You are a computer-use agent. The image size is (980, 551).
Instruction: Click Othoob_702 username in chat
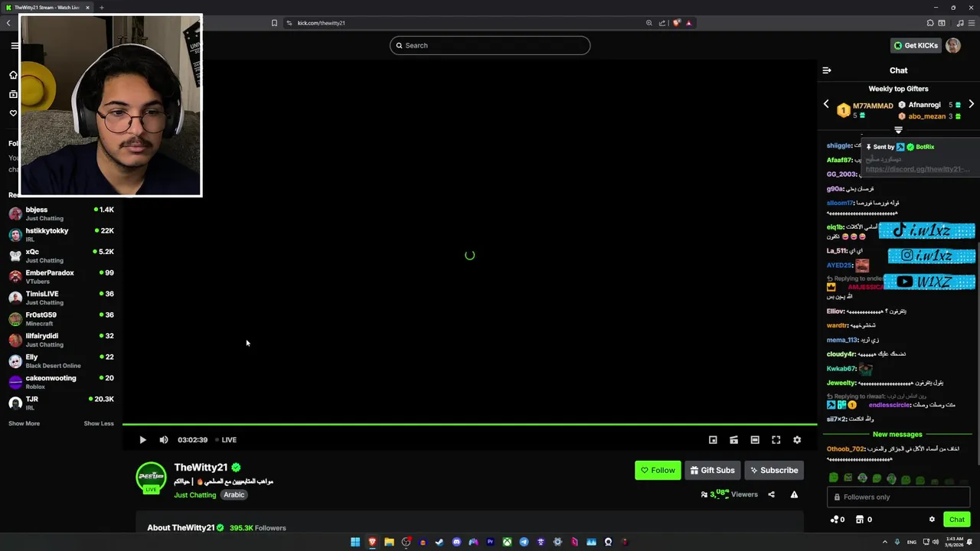coord(845,449)
